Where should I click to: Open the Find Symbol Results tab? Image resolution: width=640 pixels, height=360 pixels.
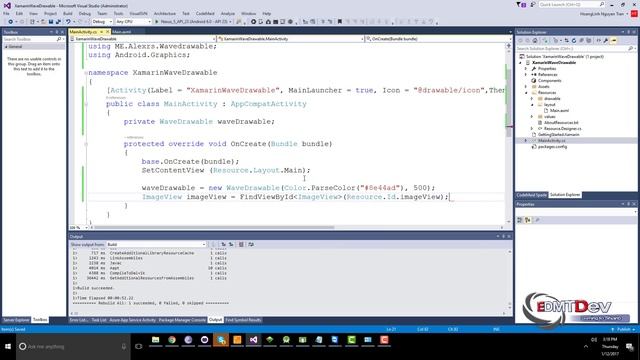(243, 320)
